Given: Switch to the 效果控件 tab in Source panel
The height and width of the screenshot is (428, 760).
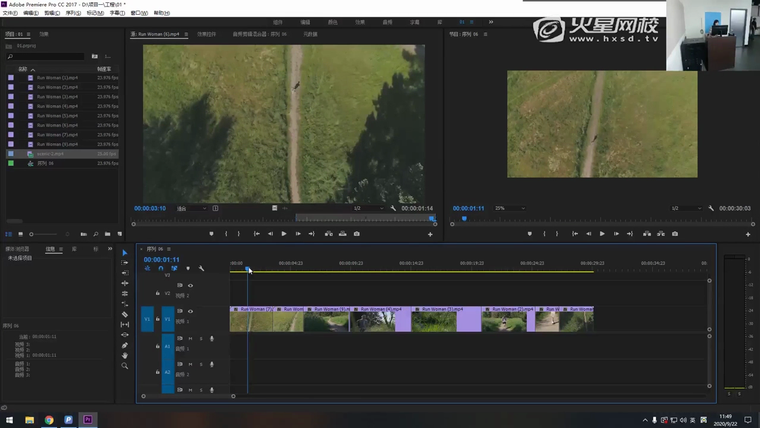Looking at the screenshot, I should coord(206,33).
